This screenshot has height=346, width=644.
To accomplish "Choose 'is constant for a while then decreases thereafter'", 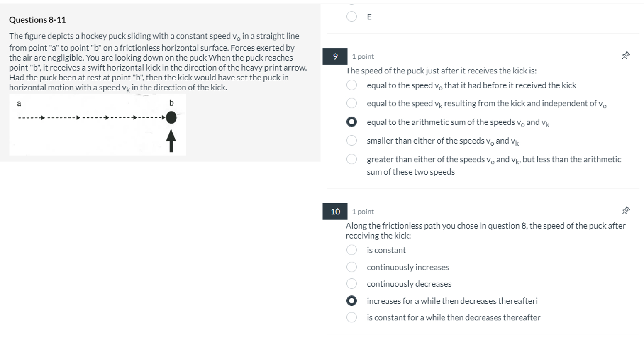I will (x=352, y=317).
